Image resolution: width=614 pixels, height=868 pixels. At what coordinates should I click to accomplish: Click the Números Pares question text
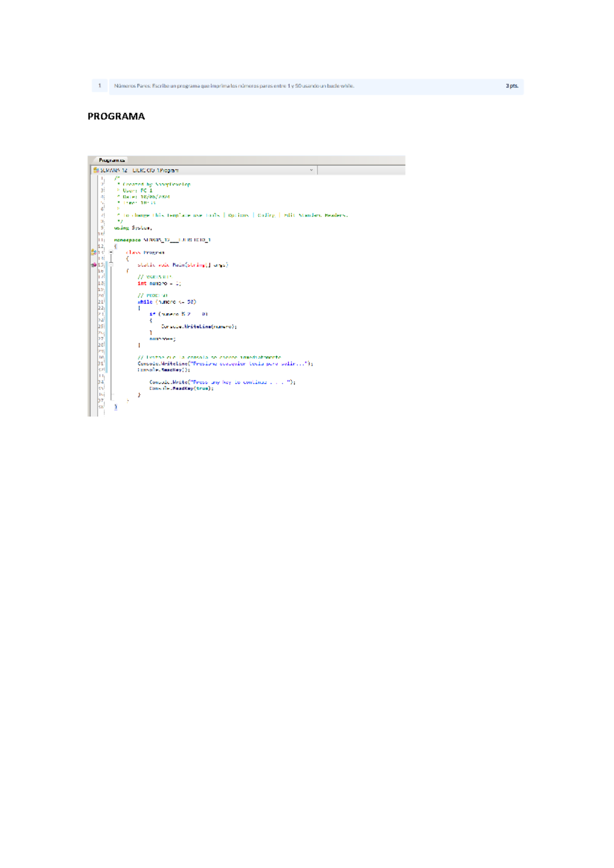tap(234, 86)
